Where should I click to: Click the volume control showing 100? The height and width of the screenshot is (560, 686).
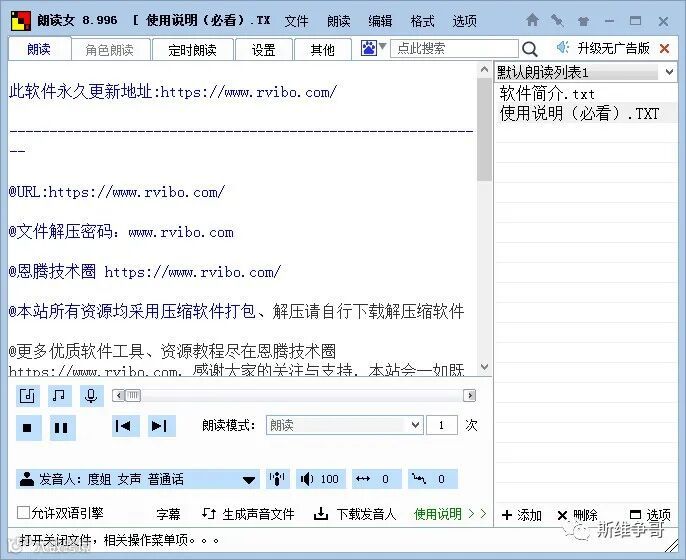point(320,479)
